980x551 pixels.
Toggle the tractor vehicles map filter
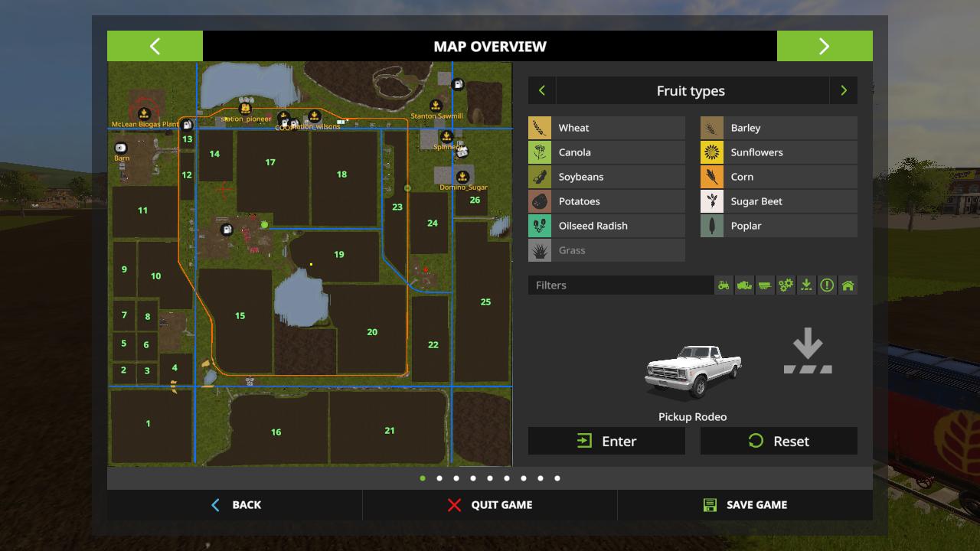point(724,285)
